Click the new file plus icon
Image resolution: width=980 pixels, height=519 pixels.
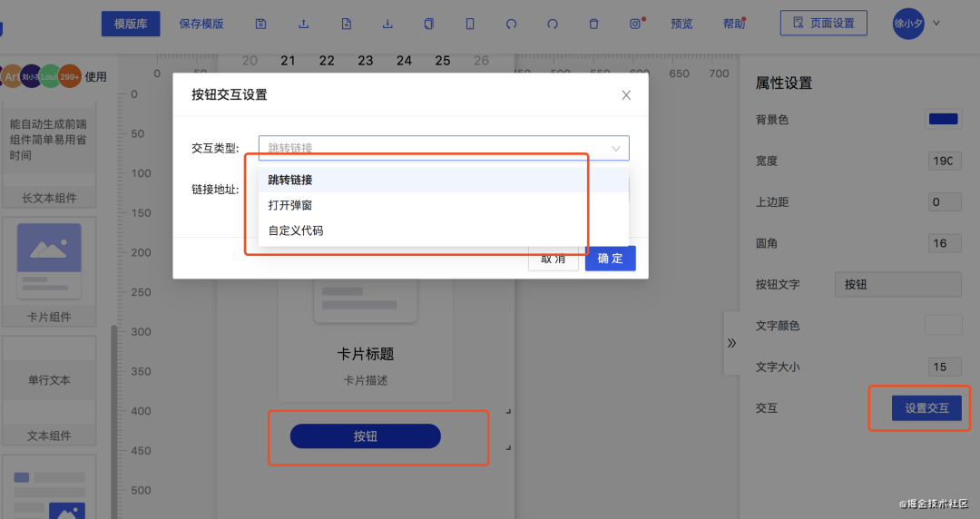point(347,24)
